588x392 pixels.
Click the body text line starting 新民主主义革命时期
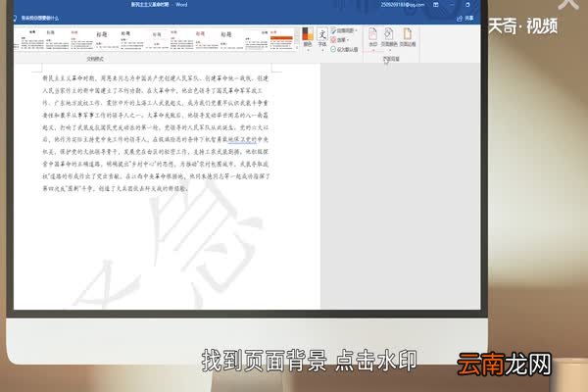[x=156, y=78]
